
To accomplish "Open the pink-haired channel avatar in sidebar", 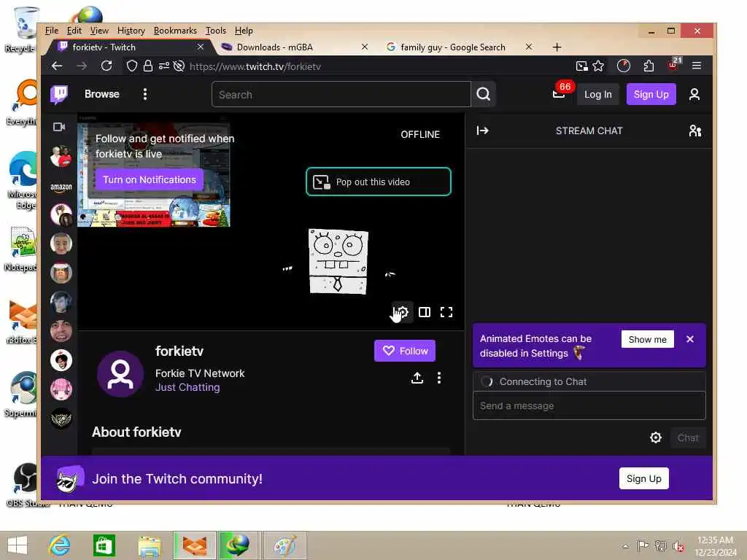I will point(61,389).
